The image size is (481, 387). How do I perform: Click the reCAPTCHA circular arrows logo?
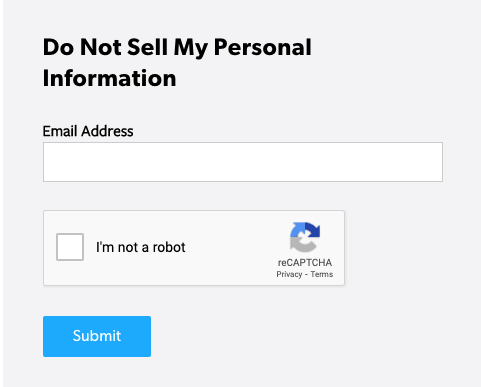[x=305, y=237]
